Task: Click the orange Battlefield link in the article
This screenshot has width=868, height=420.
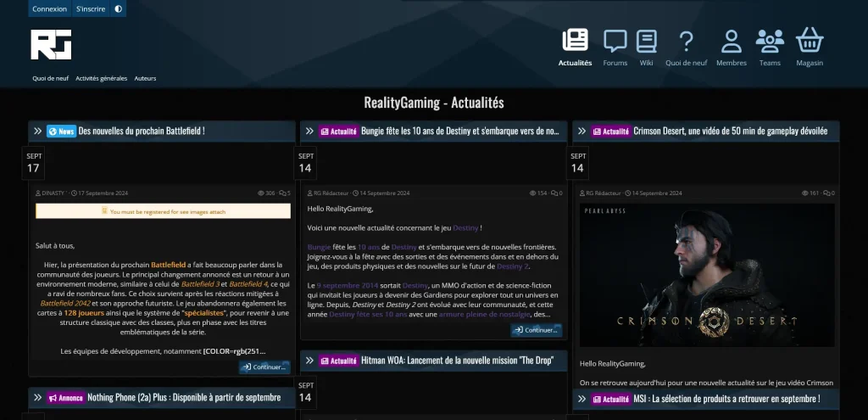Action: coord(169,265)
